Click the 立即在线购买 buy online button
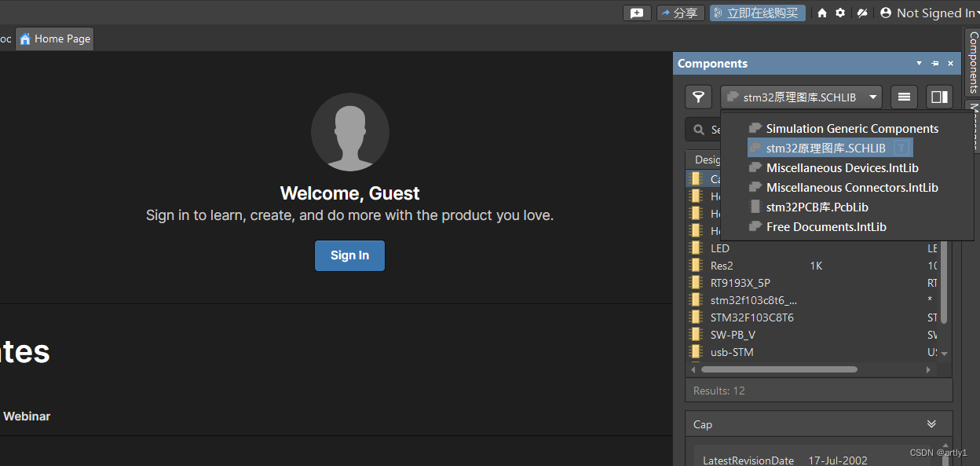Screen dimensions: 980x466 pos(758,13)
